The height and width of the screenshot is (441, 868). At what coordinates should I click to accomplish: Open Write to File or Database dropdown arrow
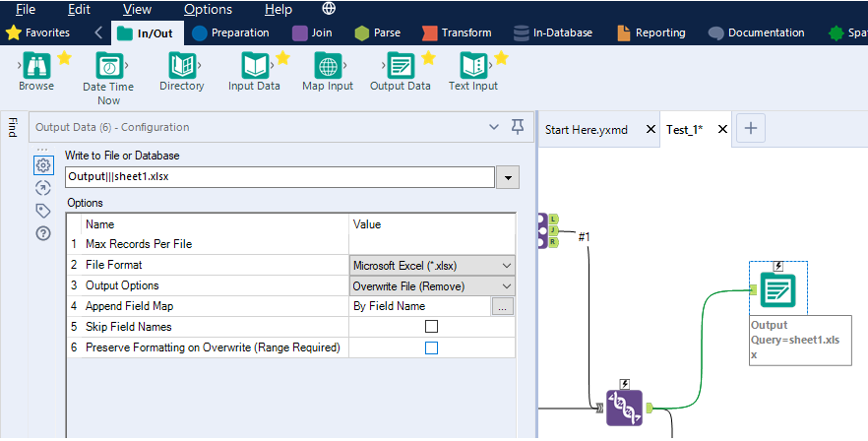(x=508, y=177)
